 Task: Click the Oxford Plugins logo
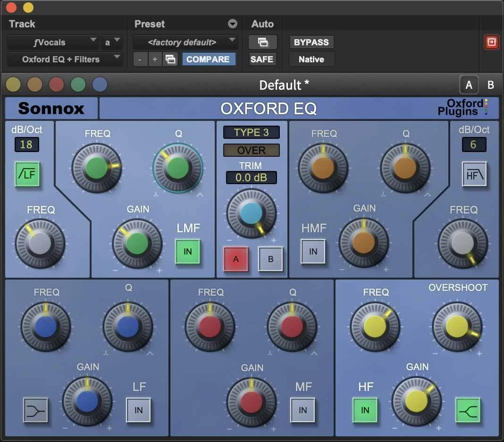click(462, 108)
